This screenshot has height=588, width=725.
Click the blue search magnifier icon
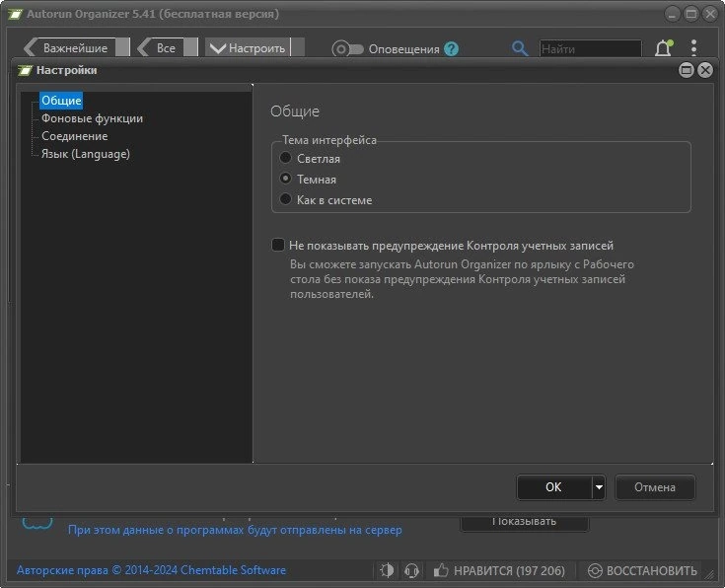pyautogui.click(x=520, y=48)
